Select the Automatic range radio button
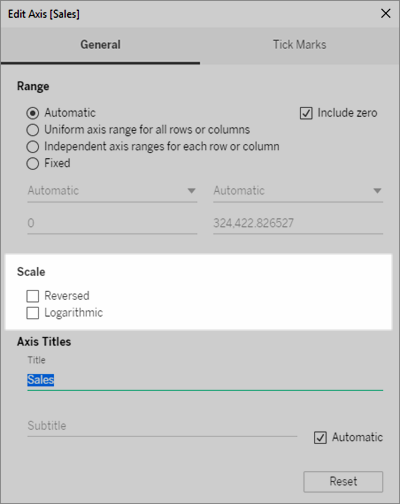 (33, 113)
